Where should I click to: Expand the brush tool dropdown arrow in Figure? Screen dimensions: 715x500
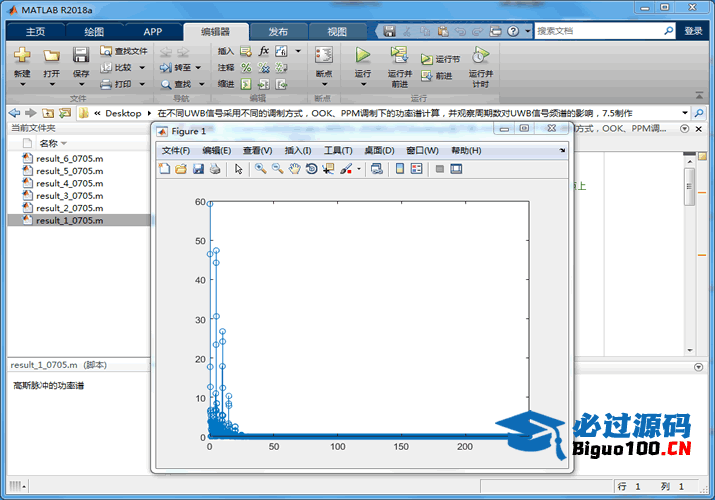click(x=359, y=169)
